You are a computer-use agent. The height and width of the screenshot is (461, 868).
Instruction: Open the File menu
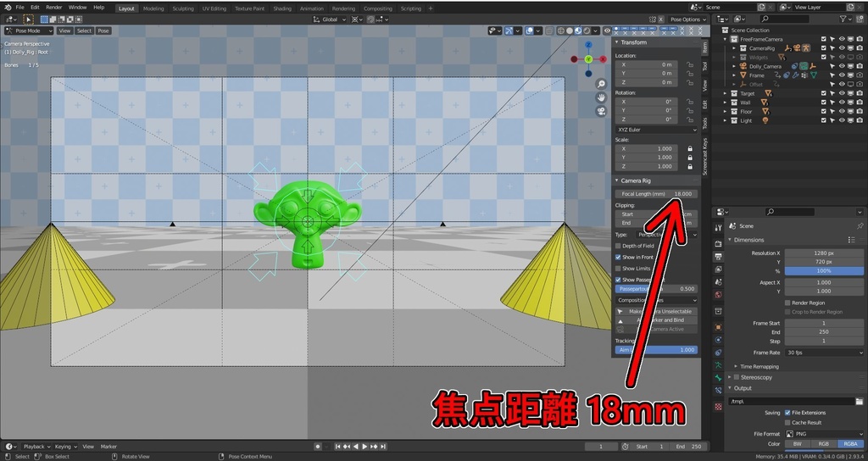(20, 7)
